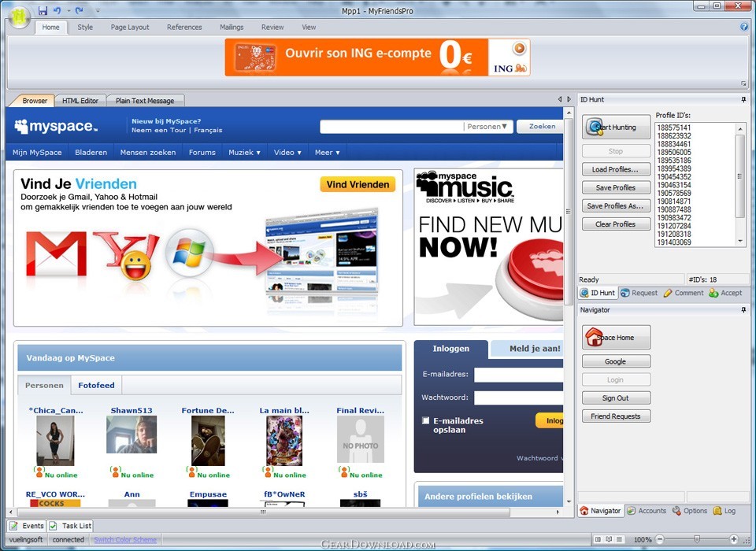Click the Undo arrow icon
This screenshot has width=756, height=551.
57,10
